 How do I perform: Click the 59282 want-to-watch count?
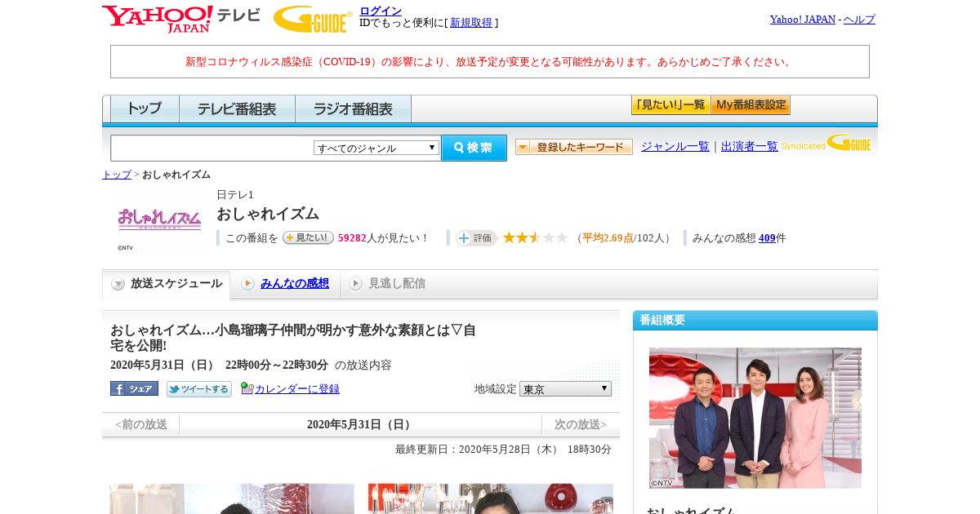coord(352,238)
